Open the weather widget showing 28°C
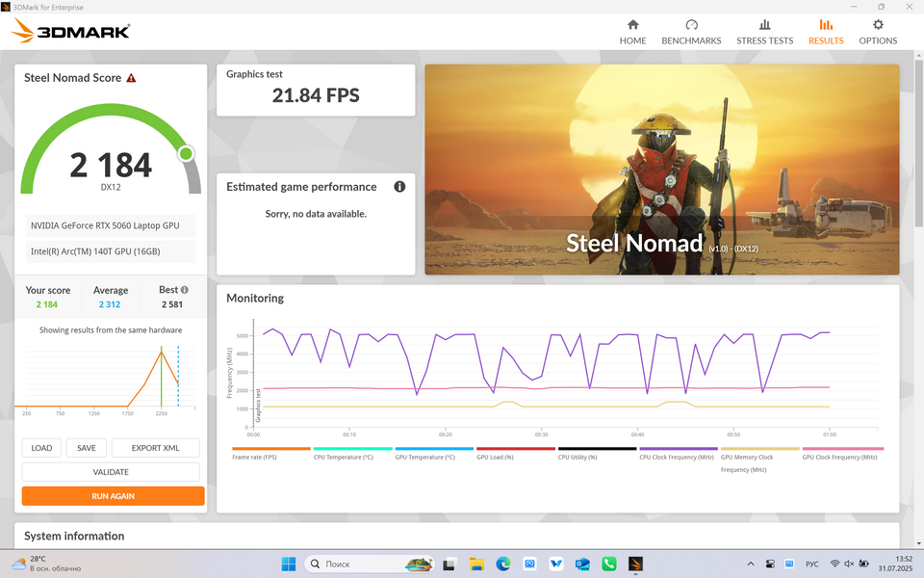Image resolution: width=924 pixels, height=578 pixels. pos(46,564)
